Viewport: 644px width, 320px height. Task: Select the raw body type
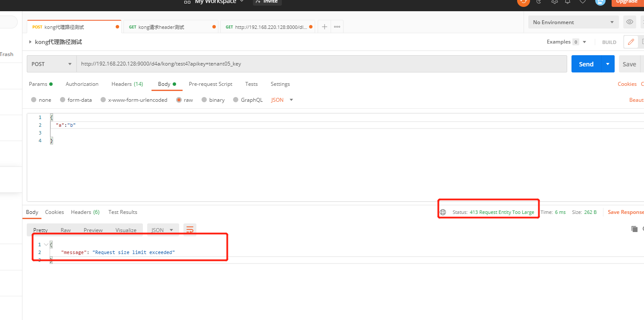click(x=184, y=100)
